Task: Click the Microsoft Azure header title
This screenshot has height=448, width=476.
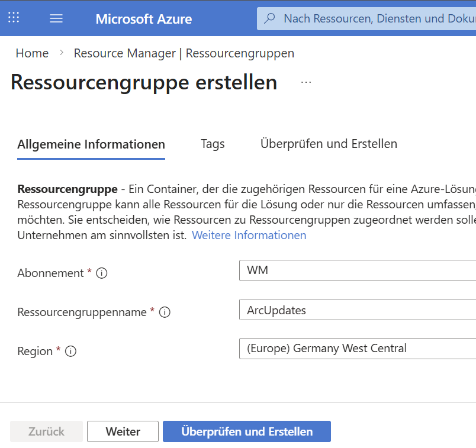Action: pyautogui.click(x=143, y=19)
